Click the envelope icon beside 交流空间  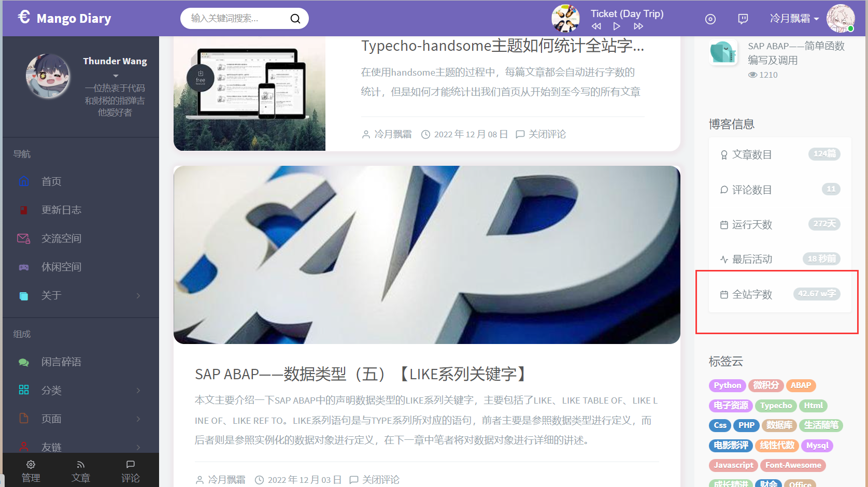pos(23,238)
